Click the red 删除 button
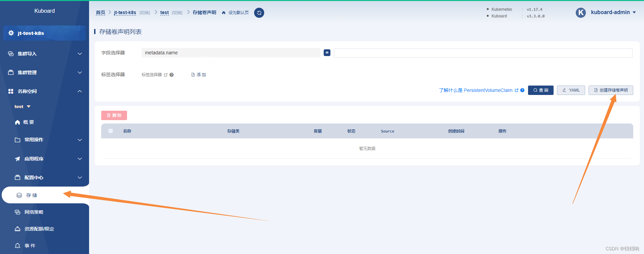The height and width of the screenshot is (254, 644). point(114,115)
